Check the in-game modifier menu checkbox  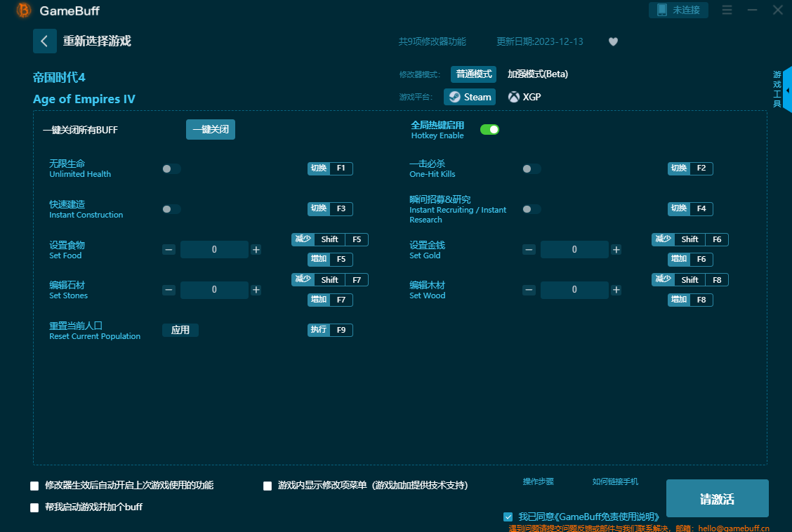(268, 486)
